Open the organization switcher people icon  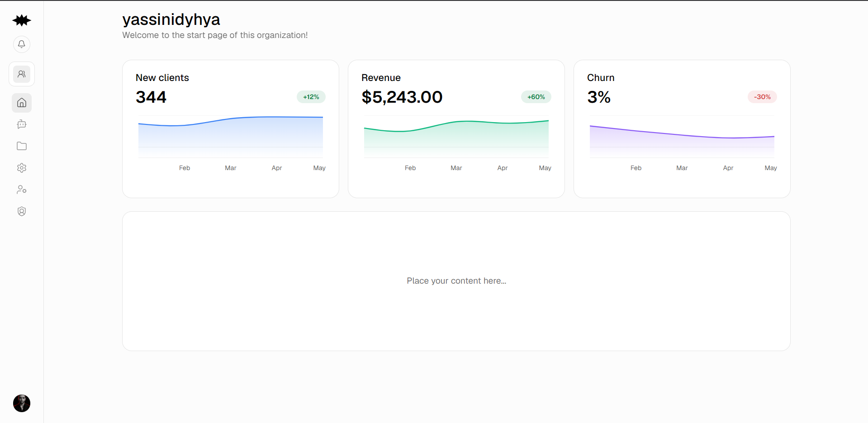22,74
